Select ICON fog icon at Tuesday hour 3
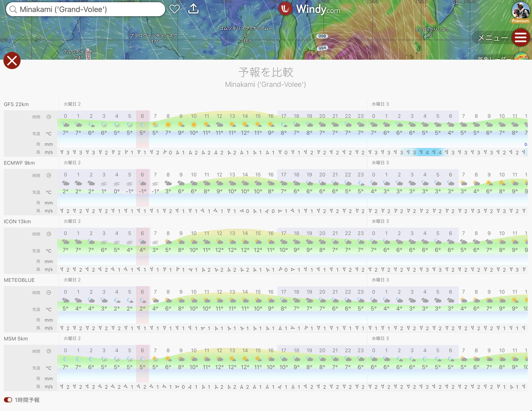This screenshot has width=532, height=411. click(x=104, y=242)
